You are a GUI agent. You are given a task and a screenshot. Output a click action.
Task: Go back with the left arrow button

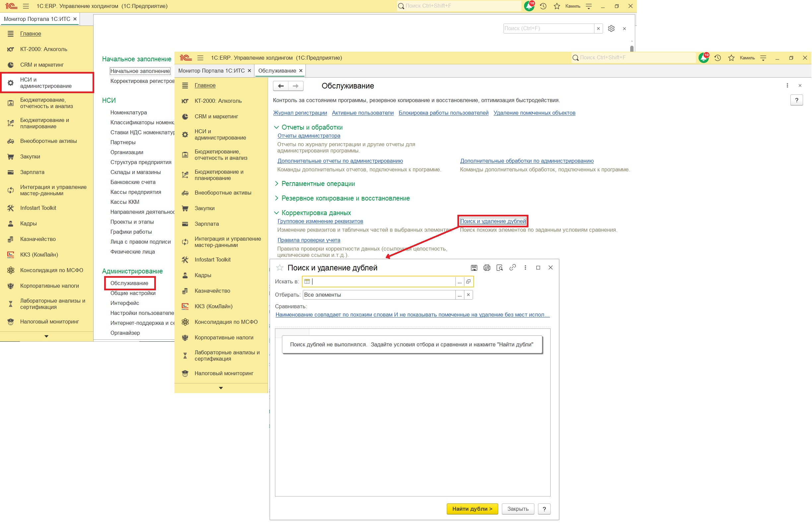[x=281, y=86]
